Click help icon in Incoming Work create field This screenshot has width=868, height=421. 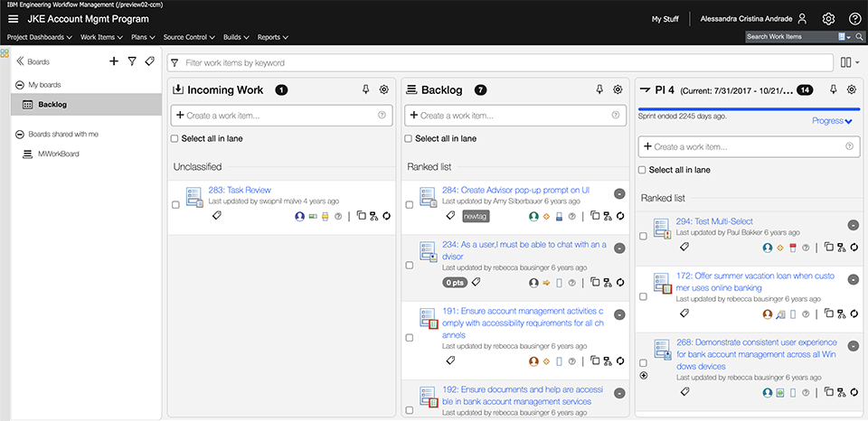(x=382, y=115)
